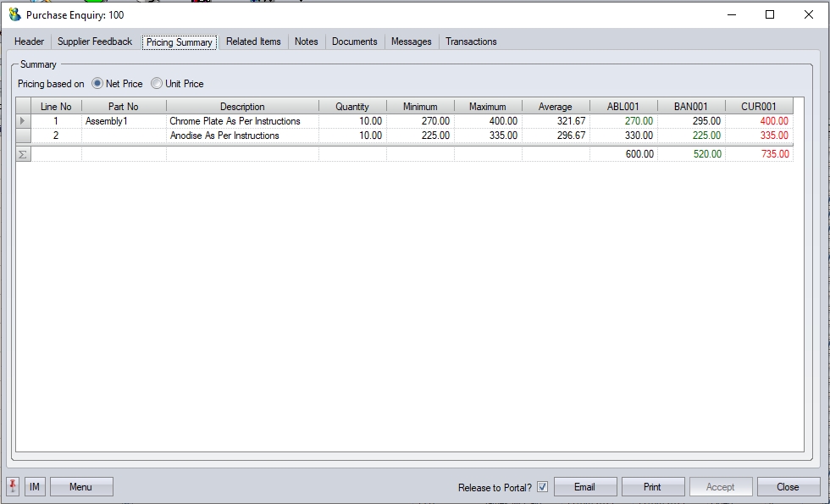The height and width of the screenshot is (504, 830).
Task: Open the Transactions tab
Action: (x=471, y=42)
